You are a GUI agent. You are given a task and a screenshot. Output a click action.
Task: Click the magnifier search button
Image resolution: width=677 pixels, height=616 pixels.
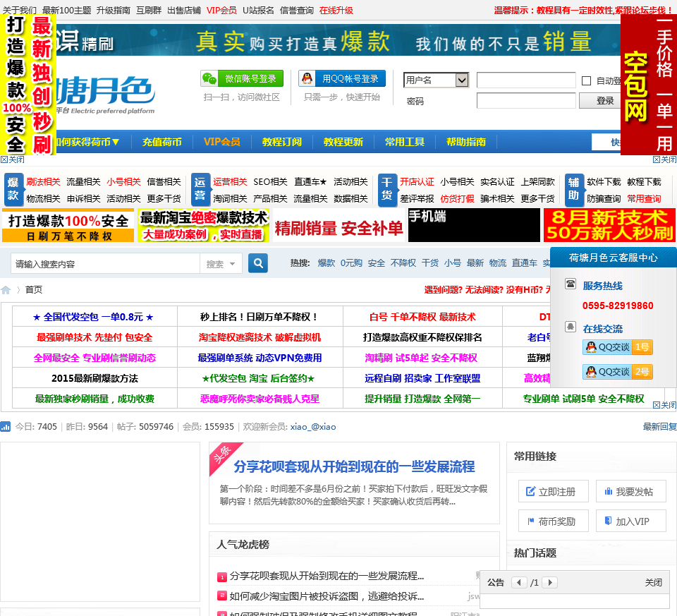tap(258, 263)
